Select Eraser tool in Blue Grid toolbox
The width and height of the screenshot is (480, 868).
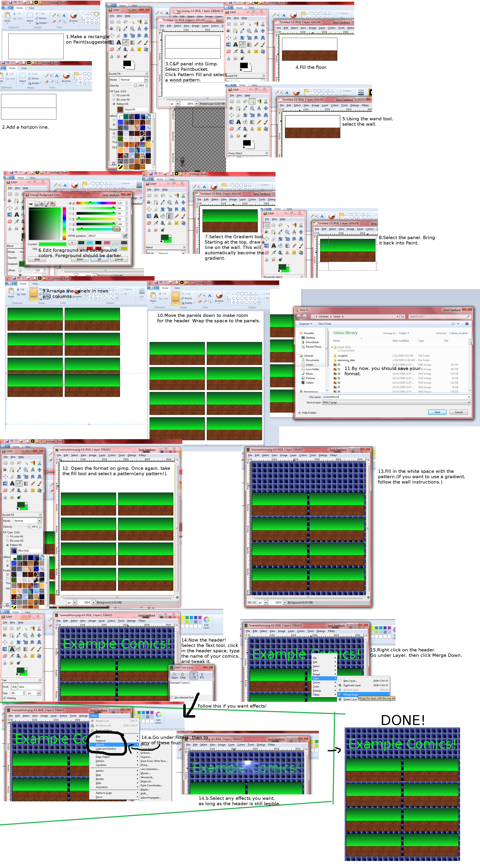[x=5, y=490]
